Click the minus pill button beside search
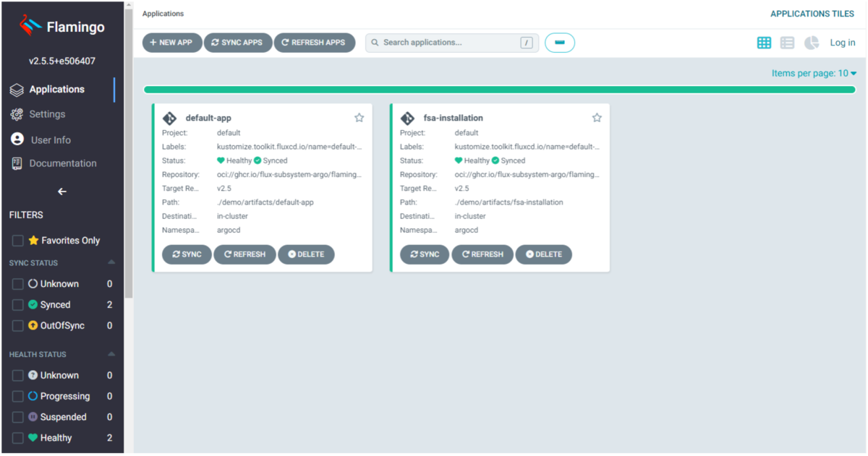Screen dimensions: 868x456 559,43
